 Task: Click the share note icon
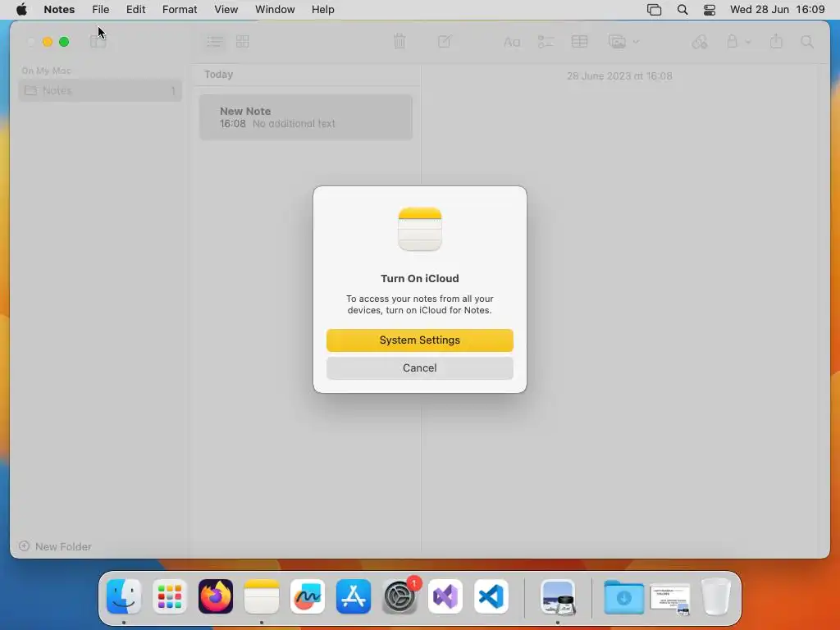tap(776, 41)
